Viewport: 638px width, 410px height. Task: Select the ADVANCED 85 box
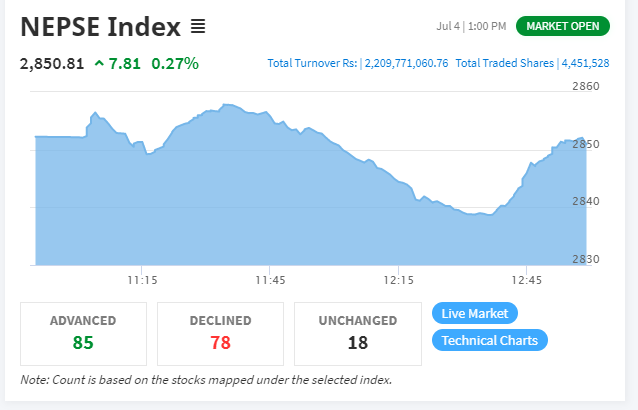pyautogui.click(x=83, y=334)
